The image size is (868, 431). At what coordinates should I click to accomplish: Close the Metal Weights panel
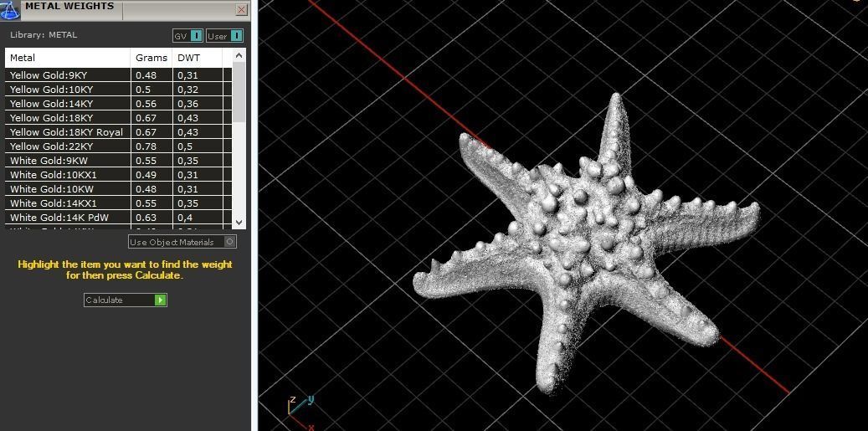point(241,9)
